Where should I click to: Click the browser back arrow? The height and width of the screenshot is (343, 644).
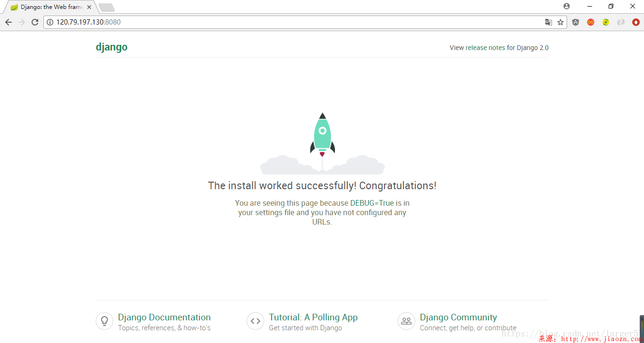tap(8, 22)
